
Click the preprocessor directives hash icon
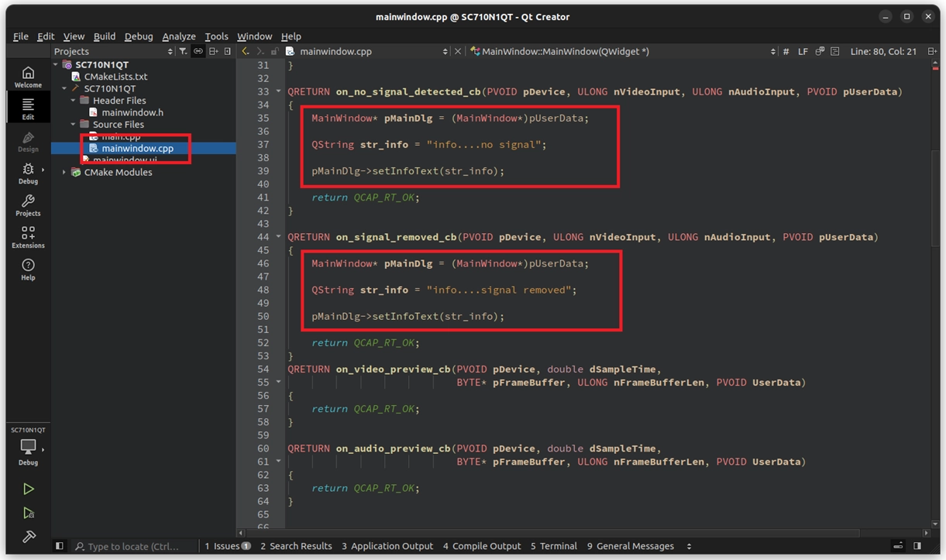point(786,51)
